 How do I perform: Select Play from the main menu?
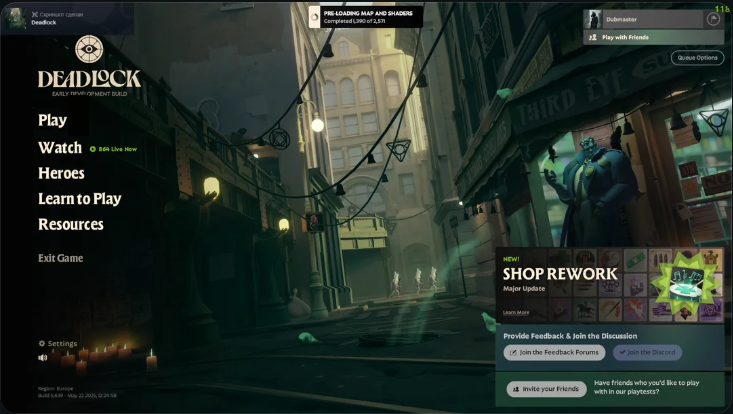(52, 120)
